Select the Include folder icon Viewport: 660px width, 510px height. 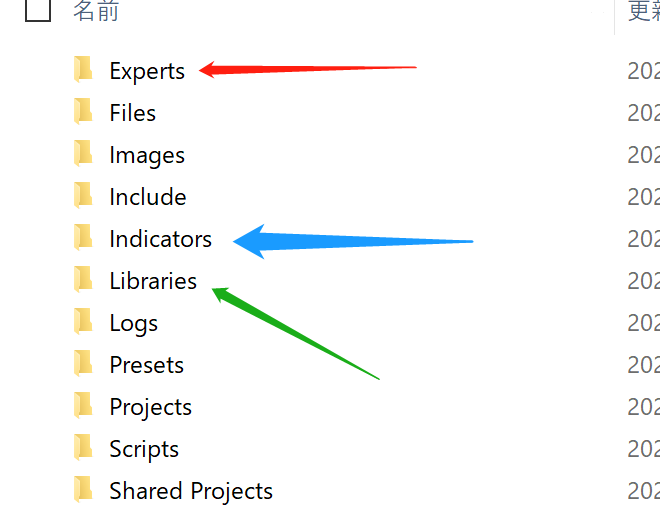point(83,196)
